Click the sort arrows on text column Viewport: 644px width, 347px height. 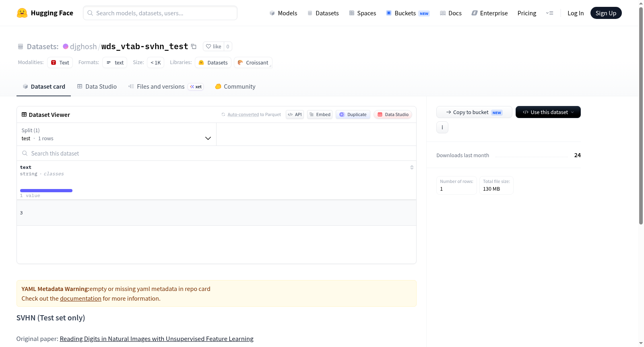point(412,167)
